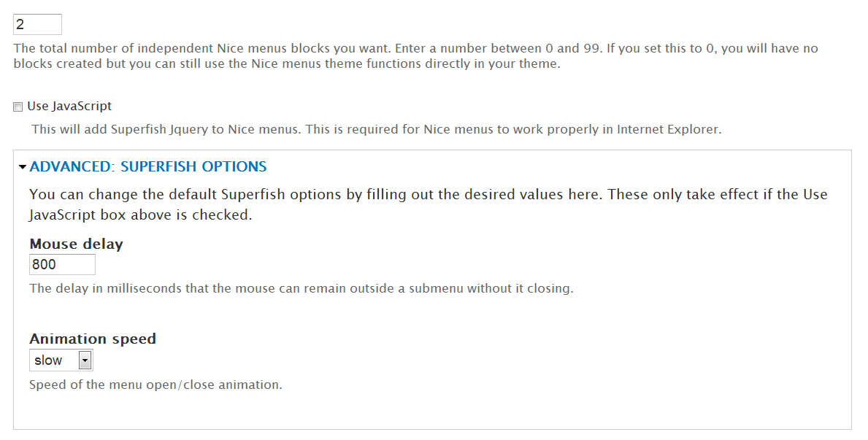Click the Mouse delay label
This screenshot has width=868, height=440.
point(76,244)
